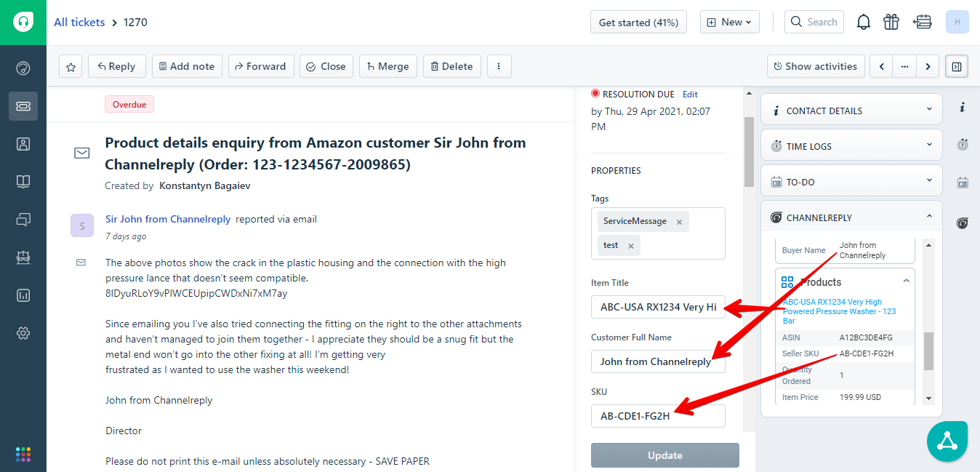
Task: Click the to-do calendar icon on right rail
Action: click(963, 183)
